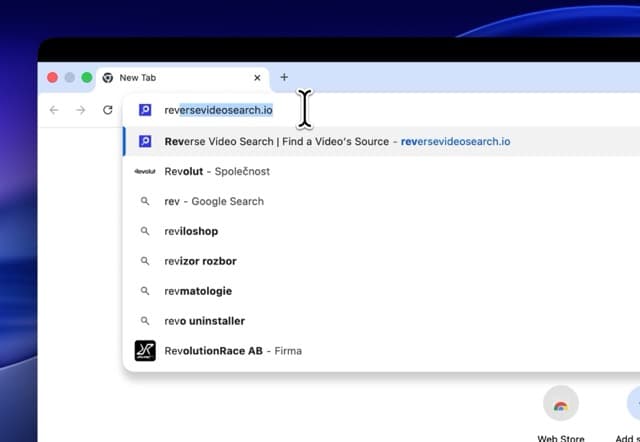This screenshot has width=640, height=442.
Task: Choose the revmatologie search suggestion
Action: click(382, 291)
